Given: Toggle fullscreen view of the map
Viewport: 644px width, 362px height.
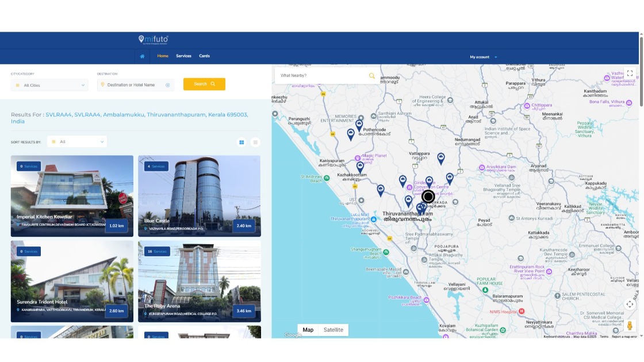Looking at the screenshot, I should [630, 74].
